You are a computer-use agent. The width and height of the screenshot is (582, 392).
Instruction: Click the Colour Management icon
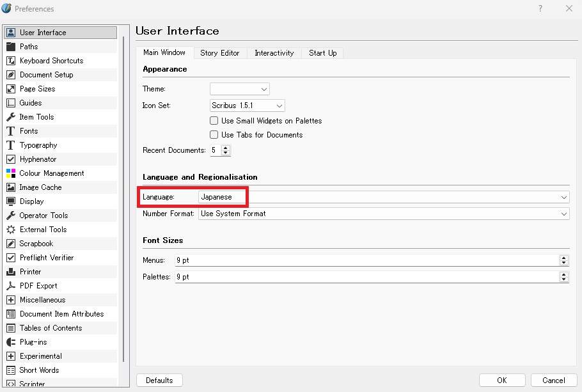click(11, 173)
